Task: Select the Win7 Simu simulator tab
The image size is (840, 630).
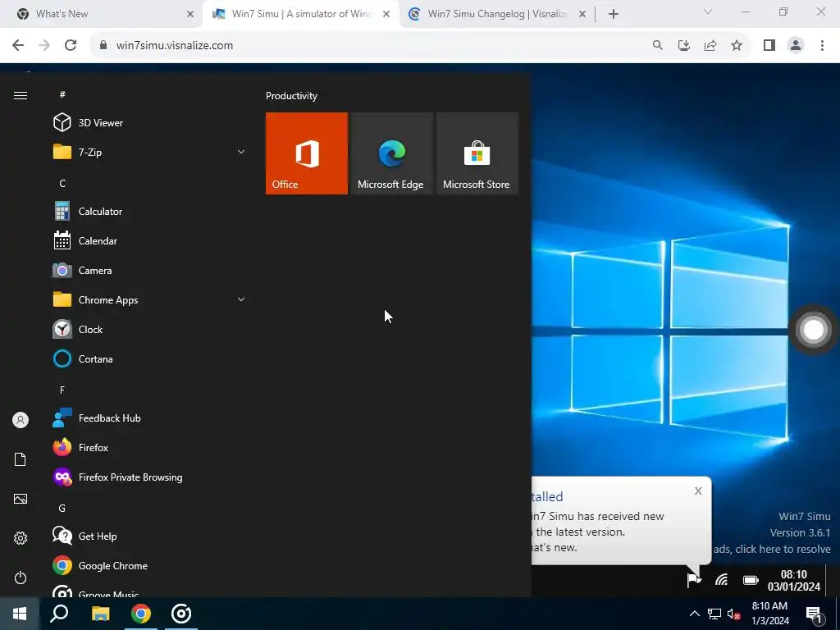Action: [300, 14]
